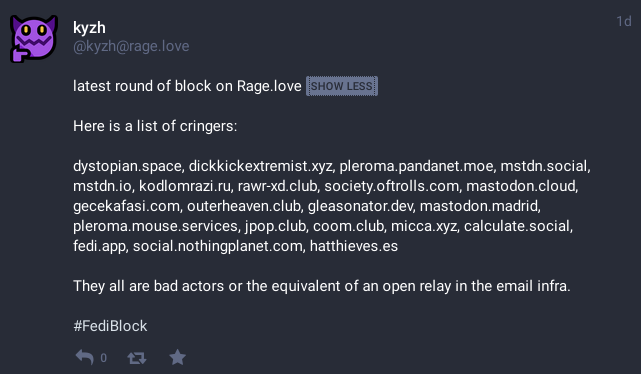Open the @kyzh@rage.love handle
The image size is (641, 374).
(x=131, y=46)
